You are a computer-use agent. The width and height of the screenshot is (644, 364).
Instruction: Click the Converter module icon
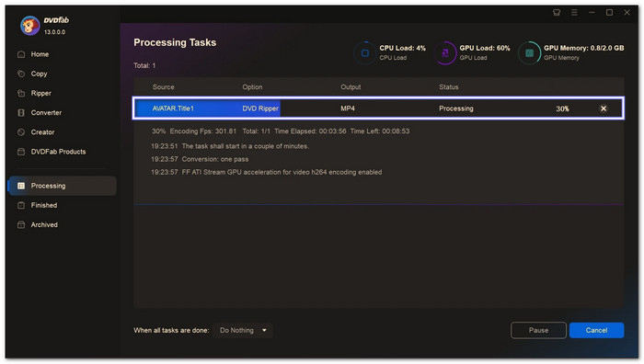pos(21,112)
